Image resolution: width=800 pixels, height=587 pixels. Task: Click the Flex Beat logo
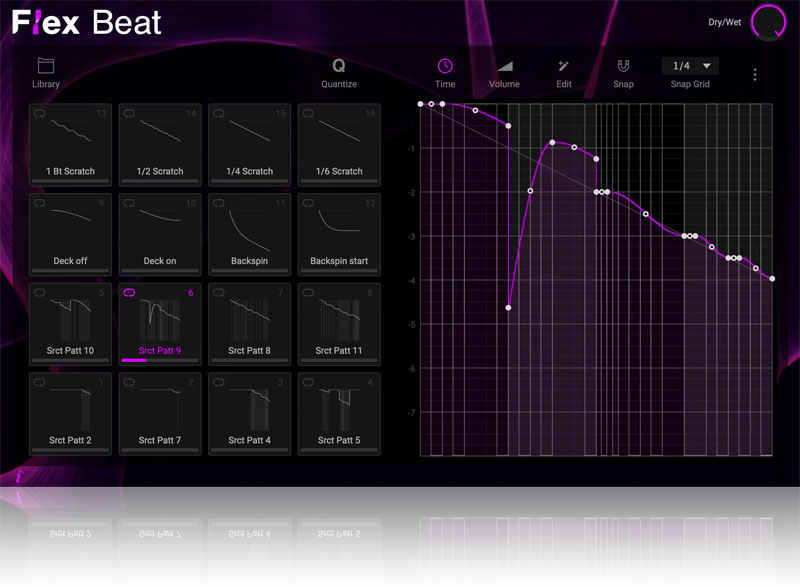tap(87, 23)
